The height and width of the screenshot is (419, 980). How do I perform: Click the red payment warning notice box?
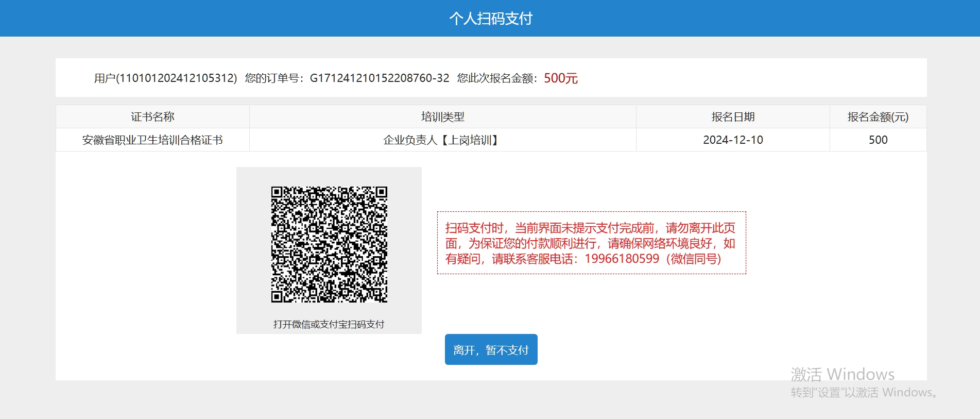tap(591, 243)
